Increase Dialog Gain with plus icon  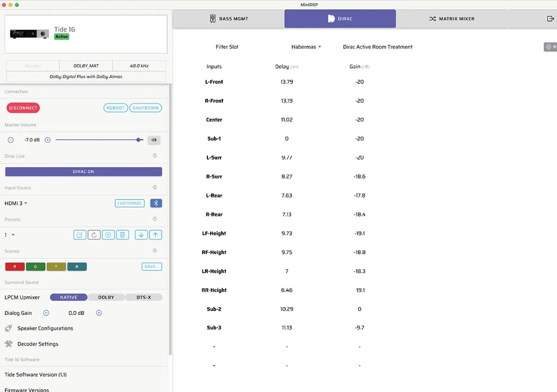(x=99, y=313)
